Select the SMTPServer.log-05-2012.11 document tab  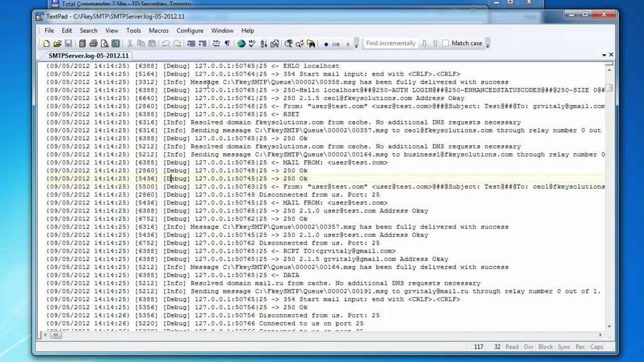[x=88, y=55]
